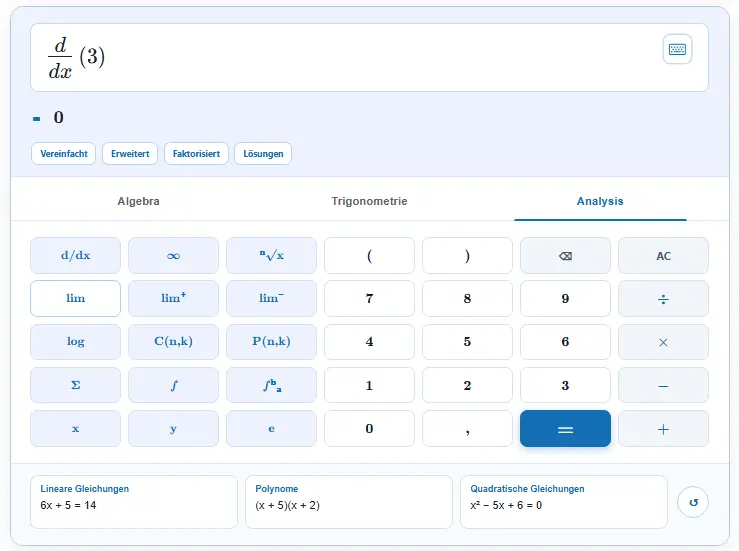The height and width of the screenshot is (551, 739).
Task: Show the Vereinfacht result form
Action: point(64,154)
